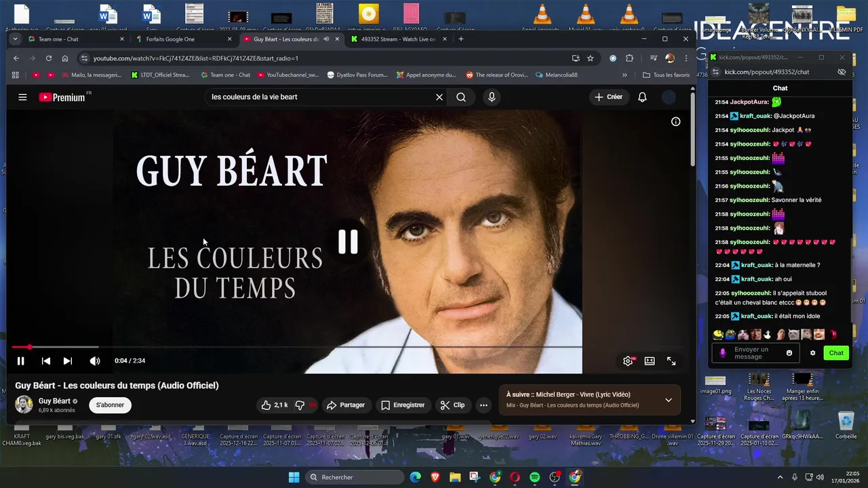Click the Enregistrer save button
Image resolution: width=868 pixels, height=488 pixels.
(x=403, y=405)
